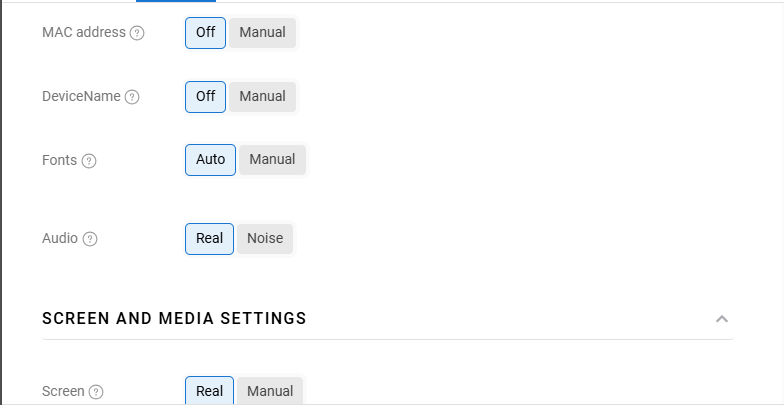The height and width of the screenshot is (405, 784).
Task: Set MAC address to Off
Action: pyautogui.click(x=205, y=33)
